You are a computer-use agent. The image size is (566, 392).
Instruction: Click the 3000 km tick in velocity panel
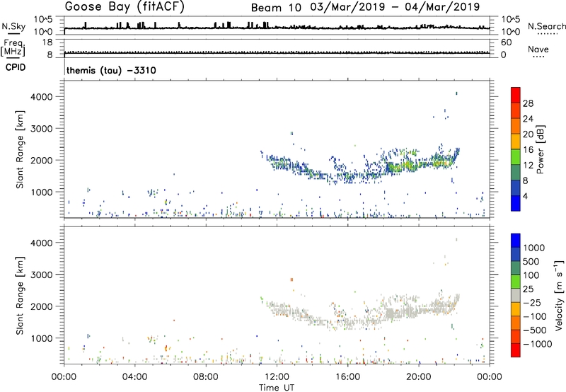tap(42, 275)
